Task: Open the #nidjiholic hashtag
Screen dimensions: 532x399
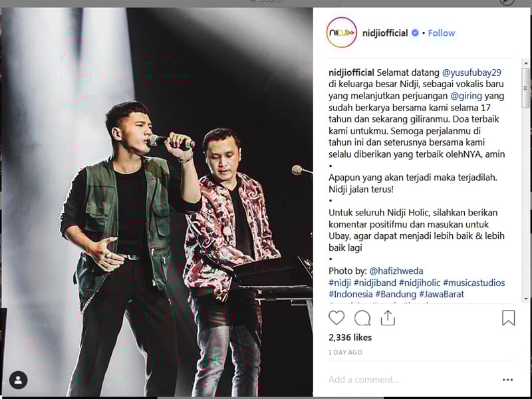Action: pyautogui.click(x=420, y=283)
